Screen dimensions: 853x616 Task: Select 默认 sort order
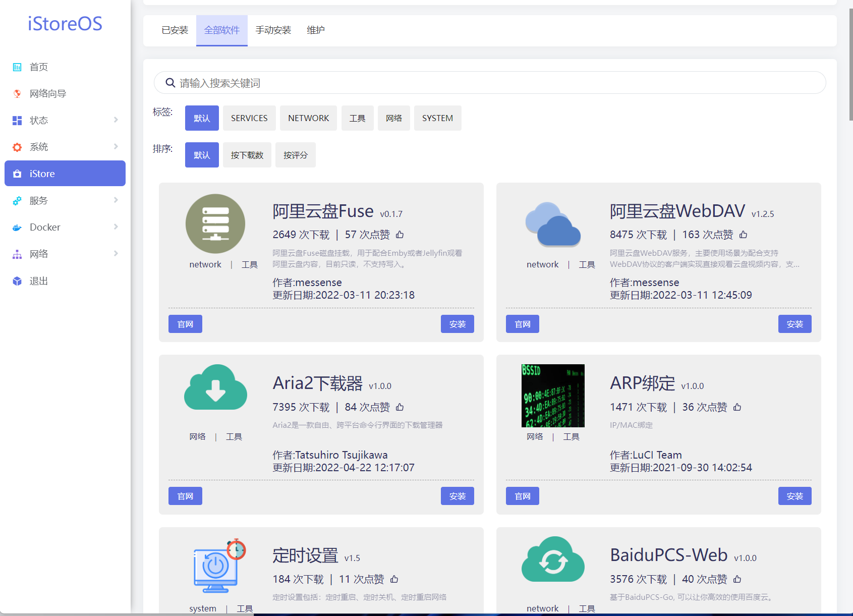click(x=202, y=155)
